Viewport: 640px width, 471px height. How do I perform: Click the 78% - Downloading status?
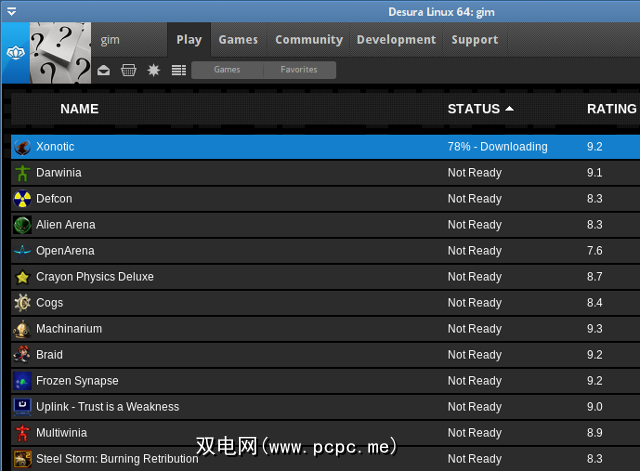[x=498, y=147]
